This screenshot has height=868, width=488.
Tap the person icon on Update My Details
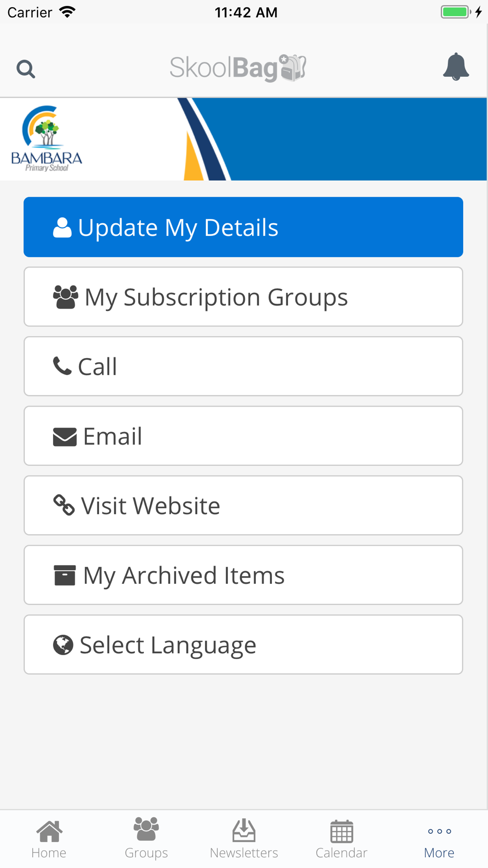(x=62, y=227)
